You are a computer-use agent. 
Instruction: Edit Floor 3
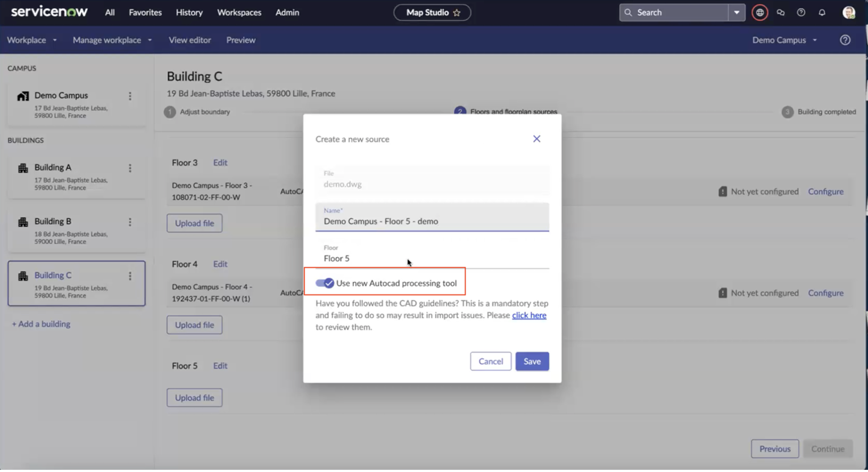coord(220,163)
